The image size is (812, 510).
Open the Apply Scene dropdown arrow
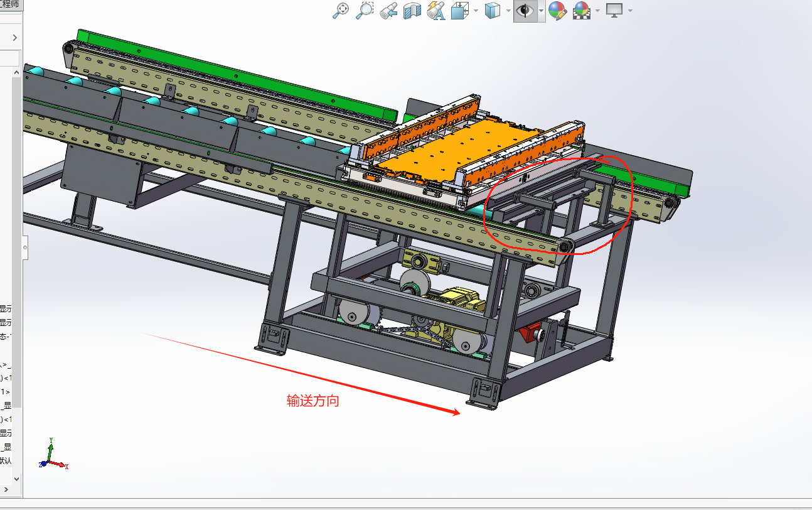[x=597, y=11]
